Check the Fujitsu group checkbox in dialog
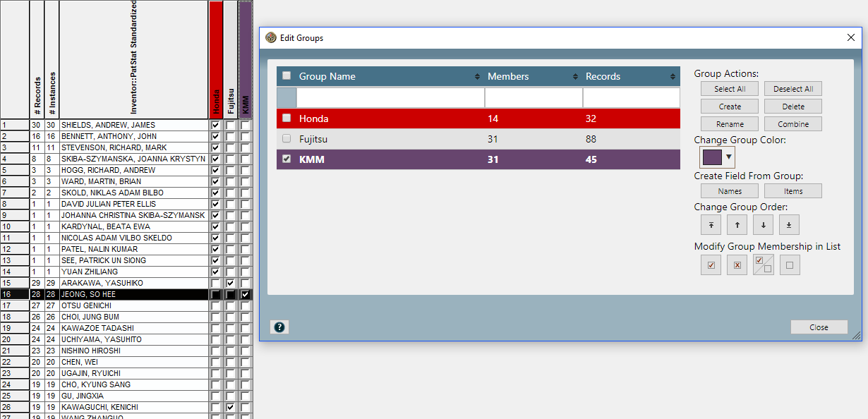The image size is (868, 419). (x=287, y=139)
